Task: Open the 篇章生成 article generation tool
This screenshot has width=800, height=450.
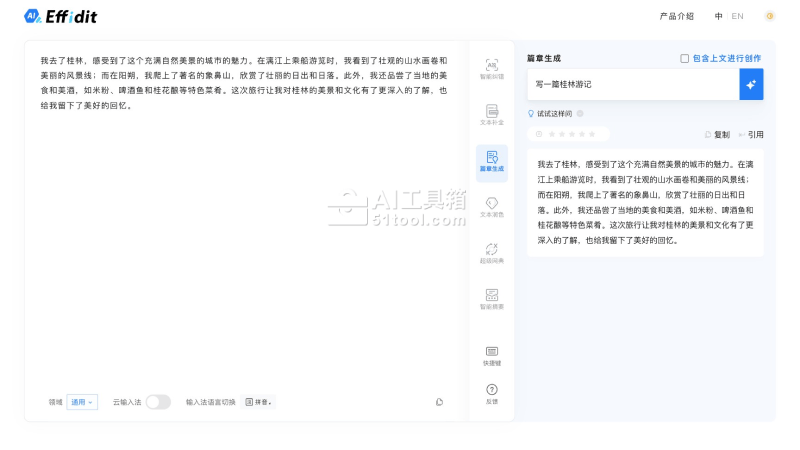Action: point(491,162)
